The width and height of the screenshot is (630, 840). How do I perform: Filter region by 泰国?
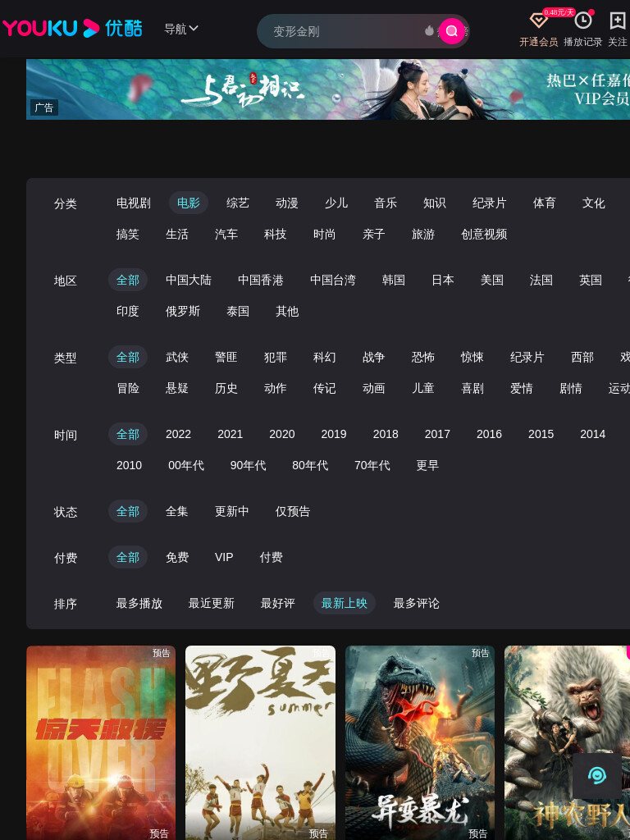(x=238, y=311)
